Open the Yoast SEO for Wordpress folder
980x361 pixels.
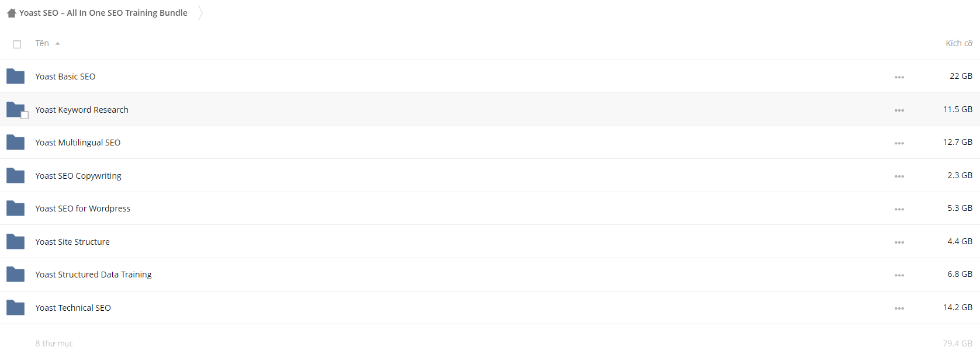tap(82, 209)
